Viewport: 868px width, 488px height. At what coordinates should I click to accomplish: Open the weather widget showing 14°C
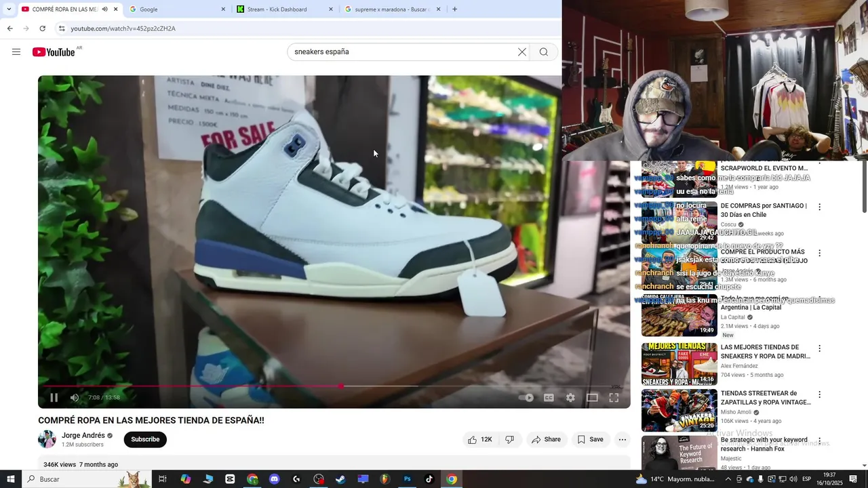[x=675, y=479]
